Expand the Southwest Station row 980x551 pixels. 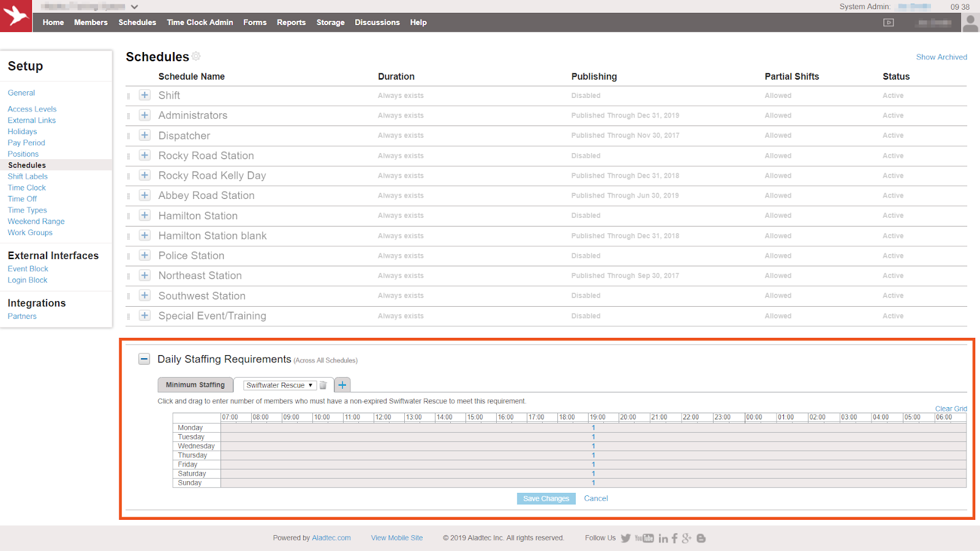point(145,296)
